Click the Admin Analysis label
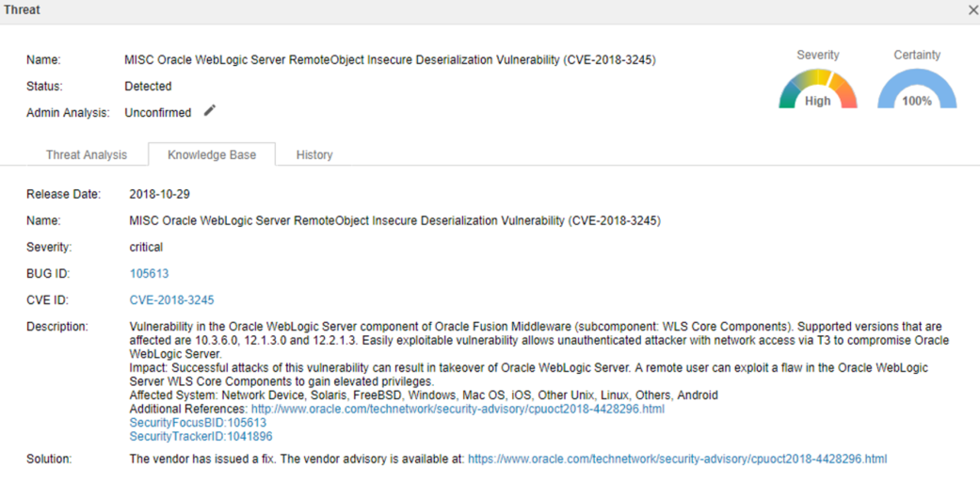Image resolution: width=980 pixels, height=484 pixels. pos(68,113)
